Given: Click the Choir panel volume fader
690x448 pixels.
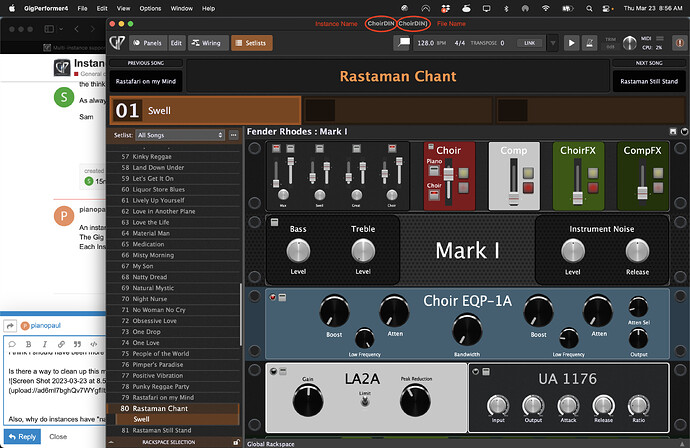Looking at the screenshot, I should coord(448,175).
